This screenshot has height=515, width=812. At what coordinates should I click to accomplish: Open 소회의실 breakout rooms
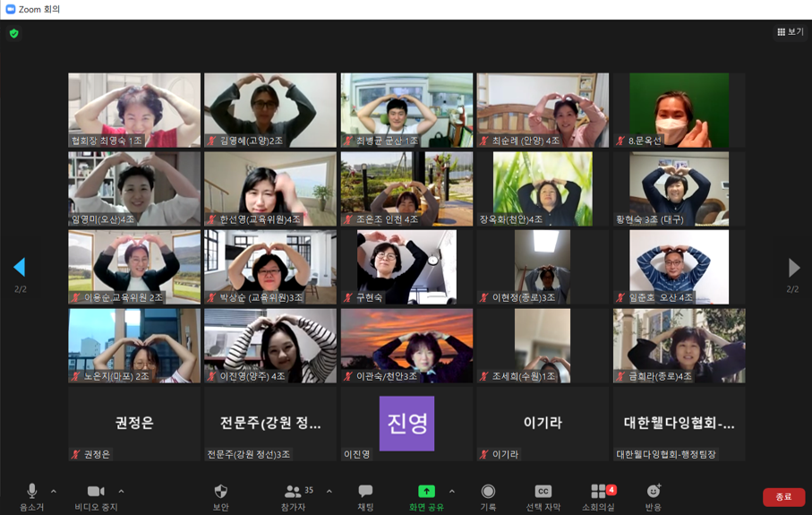tap(598, 492)
